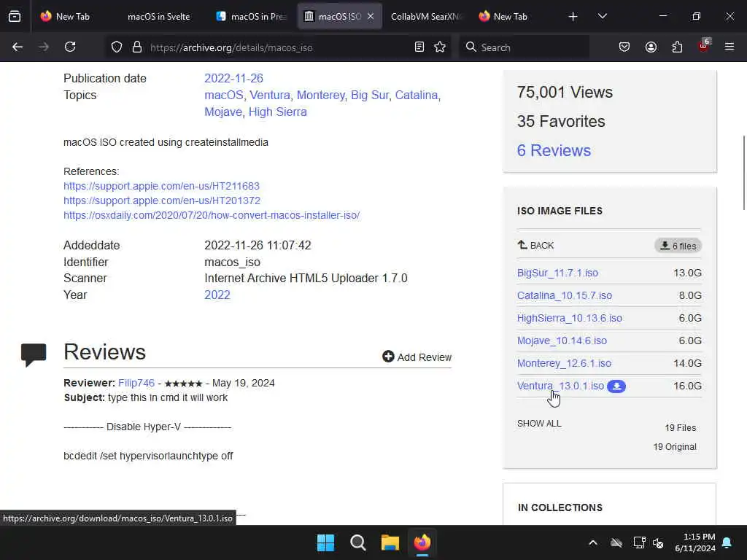Show hidden system tray icons
This screenshot has height=560, width=747.
[593, 542]
